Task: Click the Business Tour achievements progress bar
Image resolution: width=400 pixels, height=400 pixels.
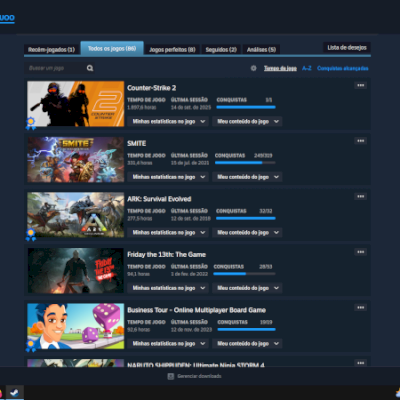Action: (247, 329)
